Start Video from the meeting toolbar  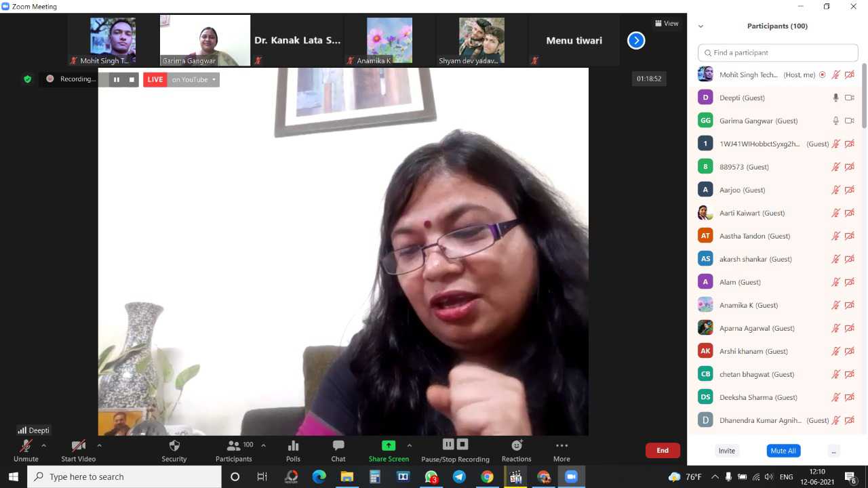coord(79,450)
